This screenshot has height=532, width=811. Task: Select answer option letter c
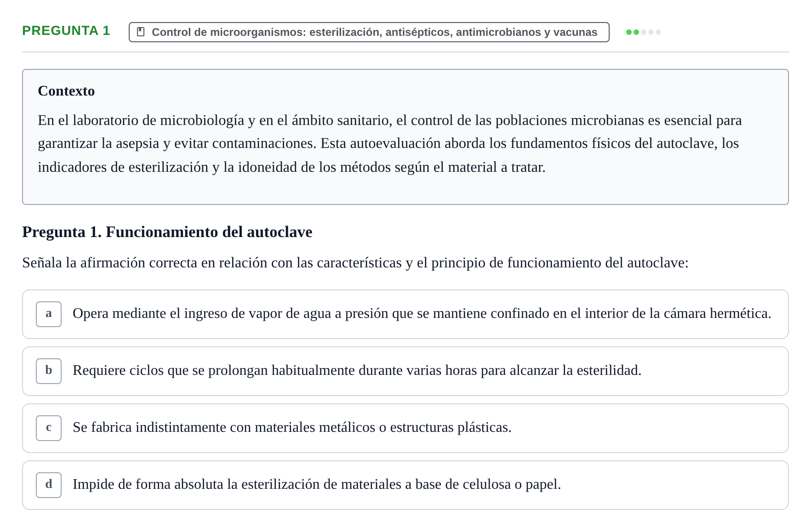click(49, 428)
